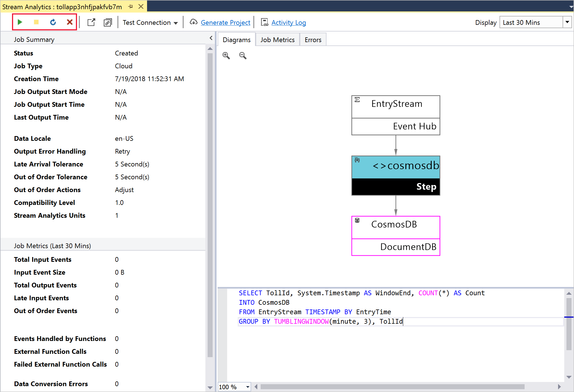574x392 pixels.
Task: Click the Generate Project link
Action: click(x=225, y=22)
